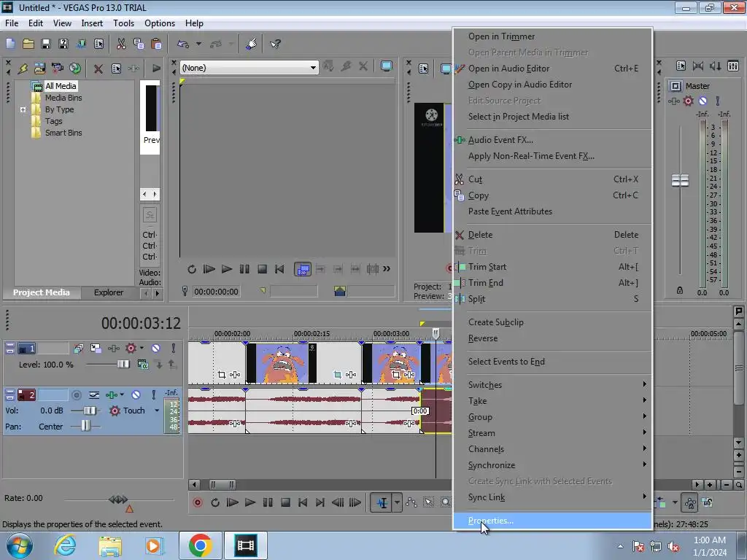Click the Windows Start button
Image resolution: width=747 pixels, height=560 pixels.
20,545
